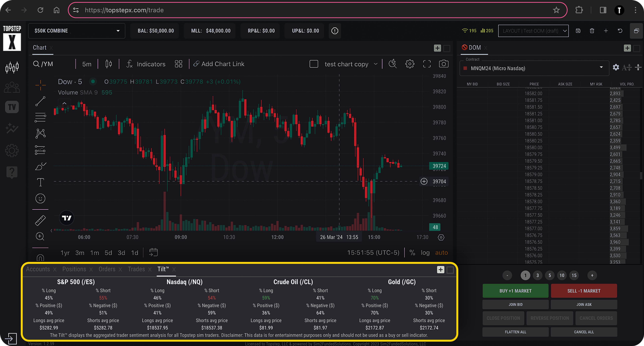Select the ruler measure tool
Viewport: 644px width, 346px height.
(x=40, y=220)
